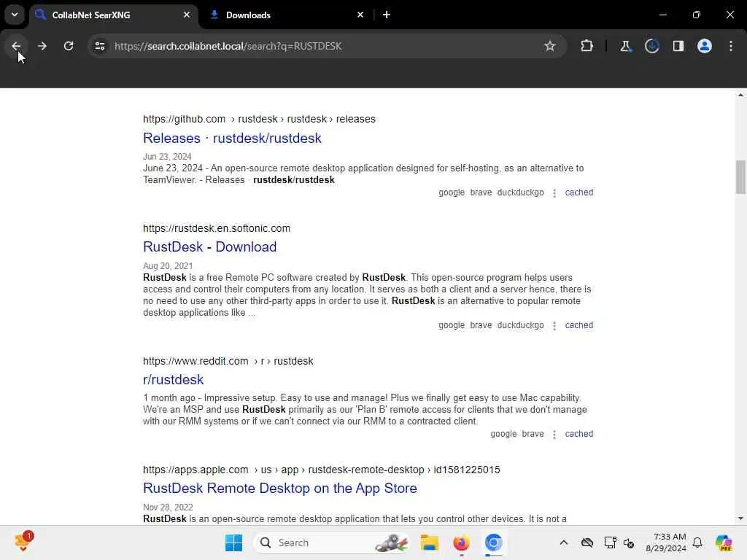Viewport: 747px width, 560px height.
Task: Click https://rustdesk.en.softonic.com URL text
Action: pyautogui.click(x=216, y=228)
